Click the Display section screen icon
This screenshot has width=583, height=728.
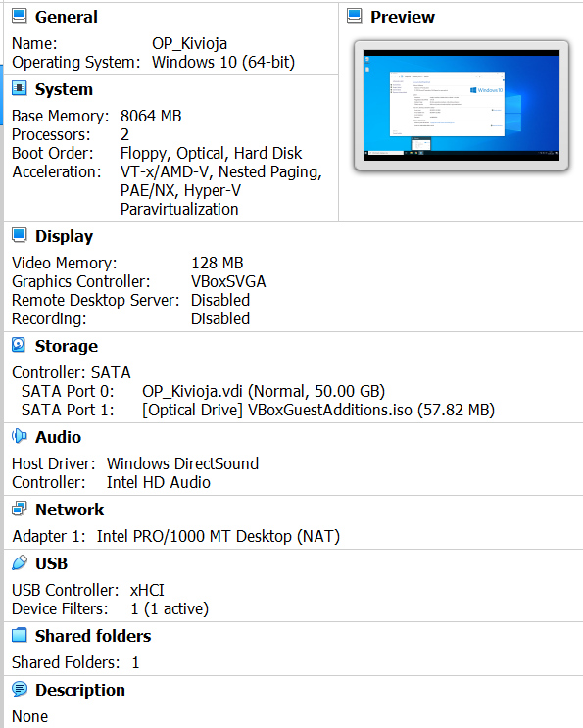click(19, 235)
